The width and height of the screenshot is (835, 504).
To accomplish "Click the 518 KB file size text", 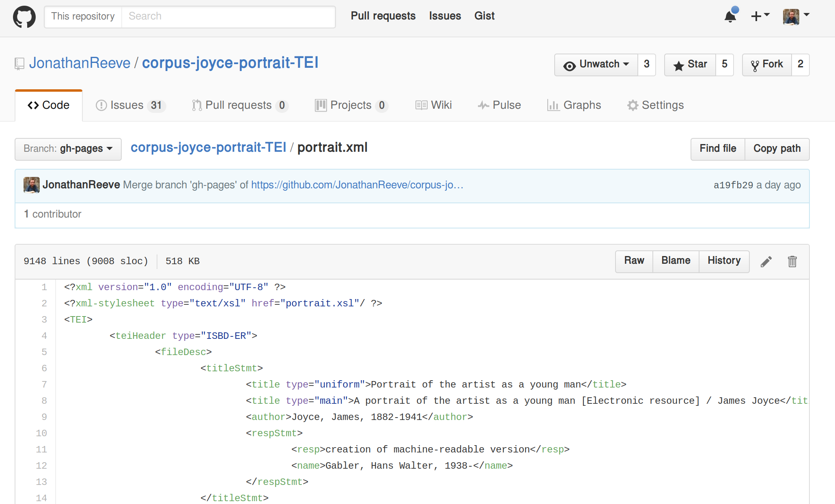I will (x=183, y=261).
